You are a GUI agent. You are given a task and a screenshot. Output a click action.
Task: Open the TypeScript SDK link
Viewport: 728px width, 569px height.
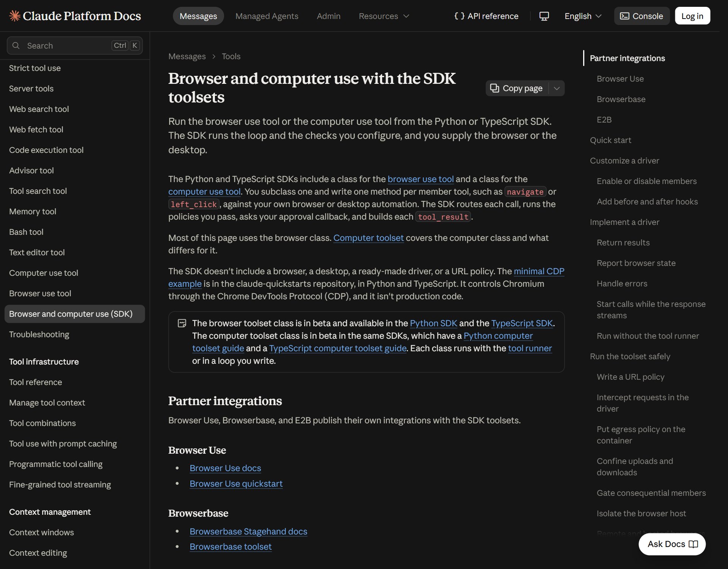tap(522, 323)
